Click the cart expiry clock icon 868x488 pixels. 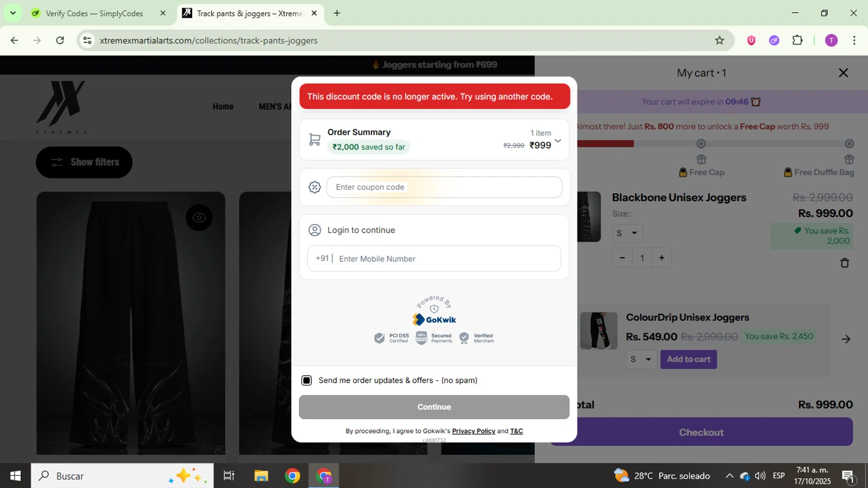click(755, 102)
